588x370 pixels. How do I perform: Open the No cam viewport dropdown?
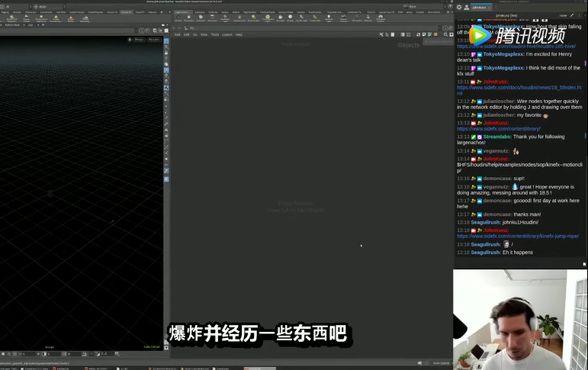point(154,40)
